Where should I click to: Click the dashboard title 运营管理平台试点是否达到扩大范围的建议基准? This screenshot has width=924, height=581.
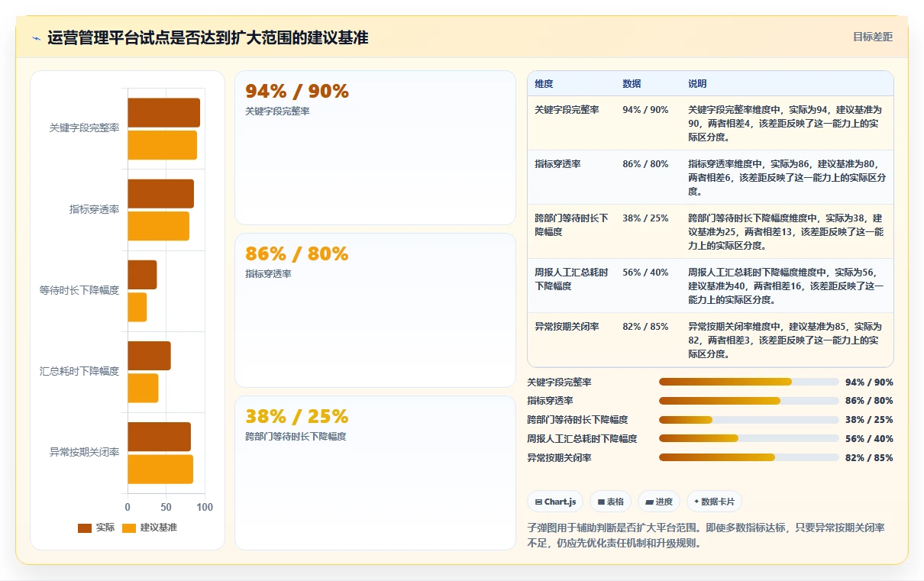tap(208, 38)
